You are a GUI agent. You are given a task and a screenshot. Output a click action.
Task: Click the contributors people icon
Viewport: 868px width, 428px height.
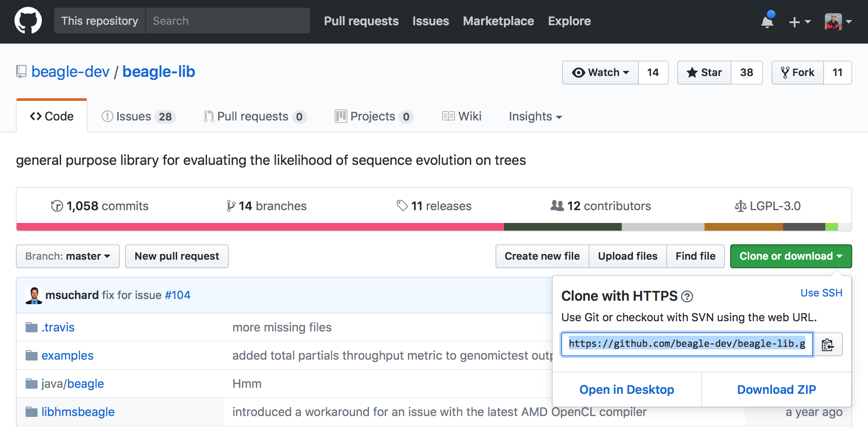pos(557,205)
